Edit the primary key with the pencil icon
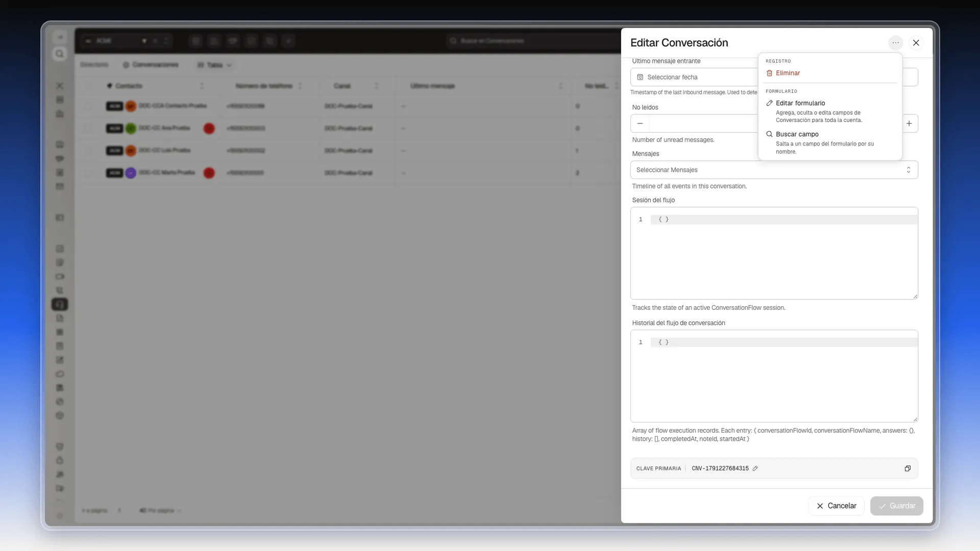This screenshot has height=551, width=980. point(755,468)
